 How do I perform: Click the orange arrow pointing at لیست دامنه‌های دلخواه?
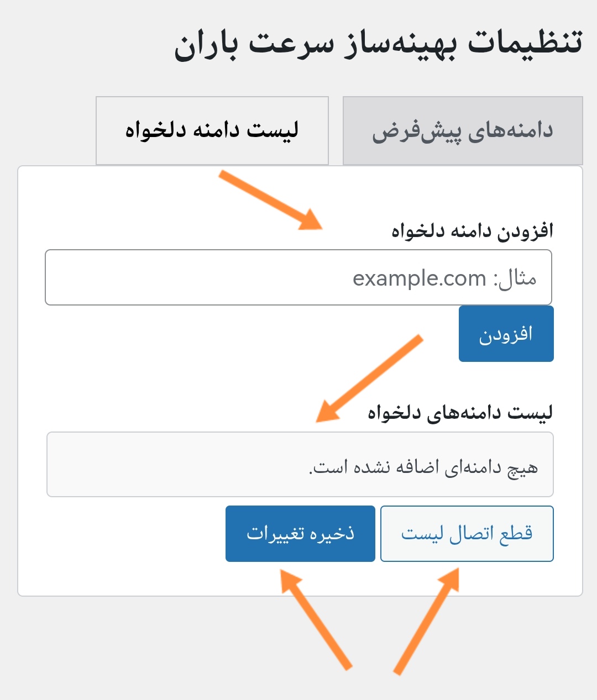click(369, 378)
